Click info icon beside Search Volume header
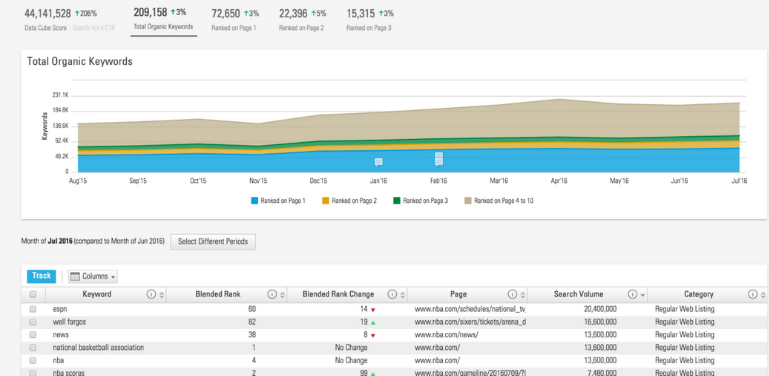The height and width of the screenshot is (376, 769). coord(632,295)
